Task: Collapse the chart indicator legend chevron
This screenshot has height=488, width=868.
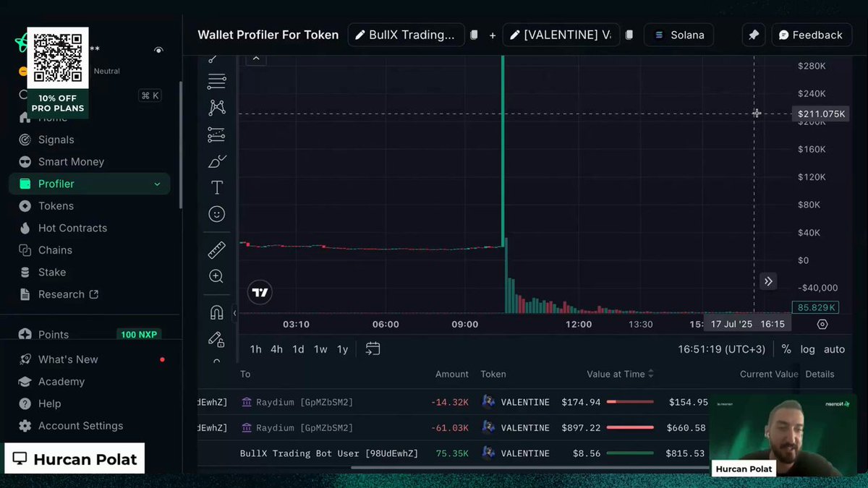Action: tap(256, 59)
